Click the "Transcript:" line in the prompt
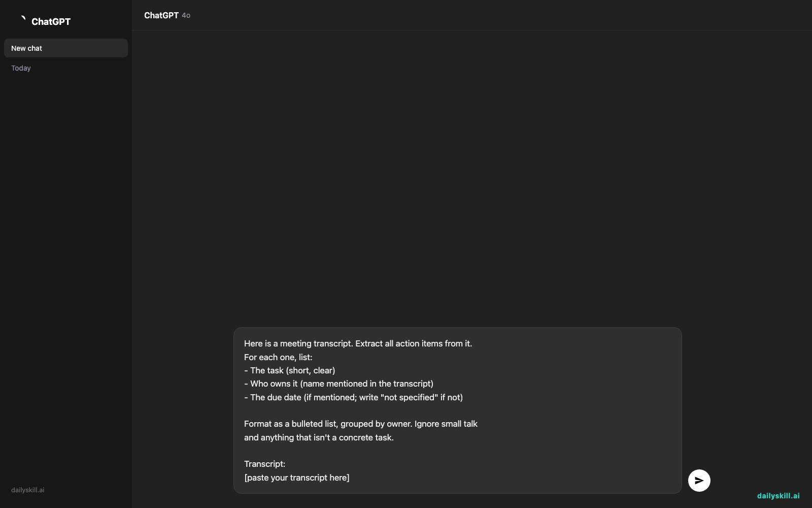The image size is (812, 508). point(264,464)
